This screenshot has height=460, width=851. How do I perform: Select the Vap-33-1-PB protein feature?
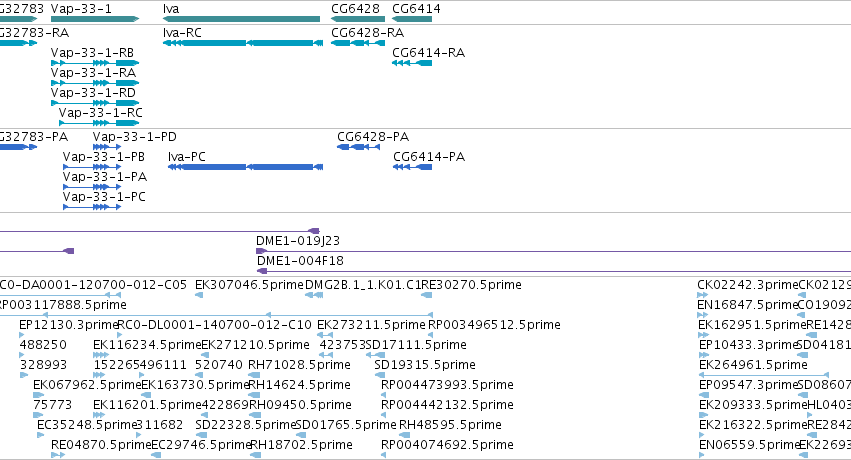pos(92,167)
